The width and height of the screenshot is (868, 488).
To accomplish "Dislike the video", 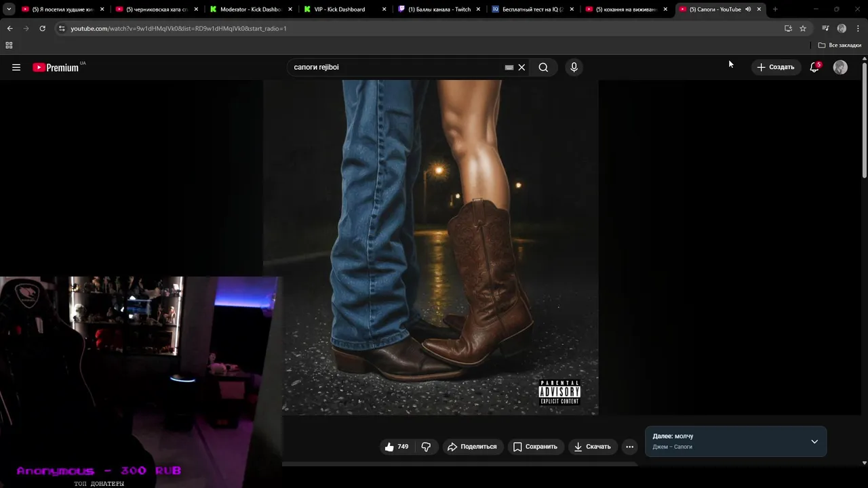I will [426, 447].
